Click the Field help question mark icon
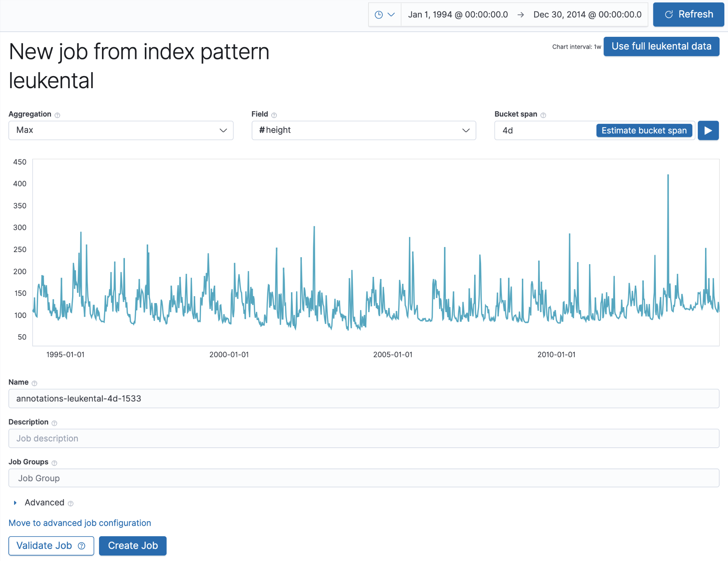Screen dimensions: 728x561 [274, 115]
